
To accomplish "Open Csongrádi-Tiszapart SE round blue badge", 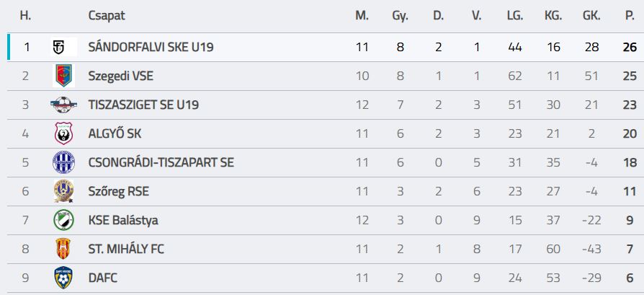I will pyautogui.click(x=63, y=162).
